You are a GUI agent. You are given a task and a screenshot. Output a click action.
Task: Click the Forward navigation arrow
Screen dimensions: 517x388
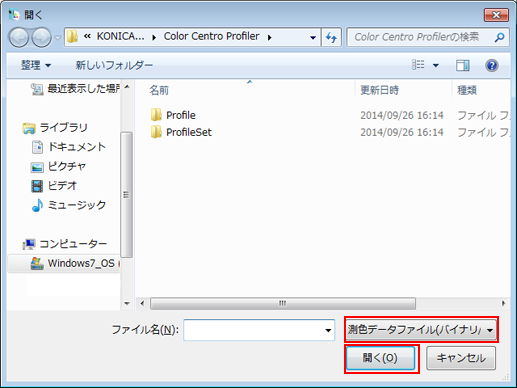pos(41,37)
